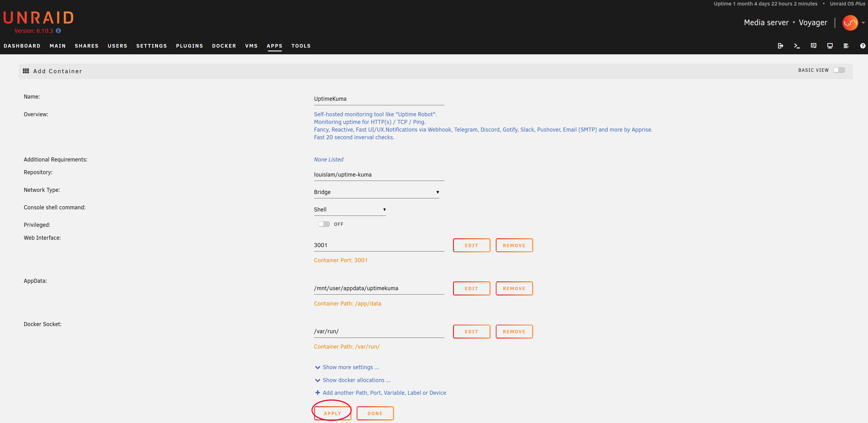The image size is (868, 423).
Task: Open the Tools menu
Action: pos(301,46)
